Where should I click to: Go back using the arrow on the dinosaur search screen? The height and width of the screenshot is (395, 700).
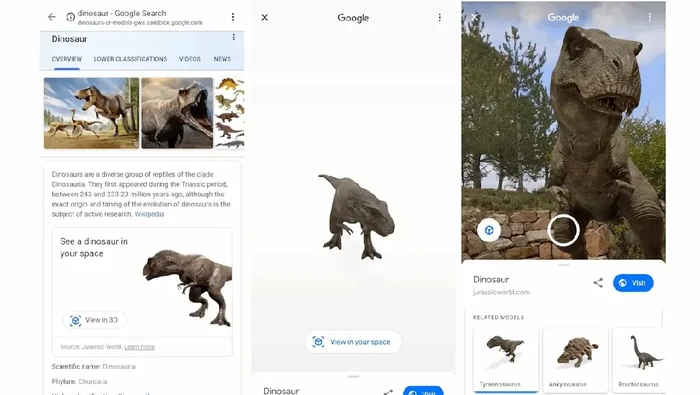pyautogui.click(x=52, y=17)
